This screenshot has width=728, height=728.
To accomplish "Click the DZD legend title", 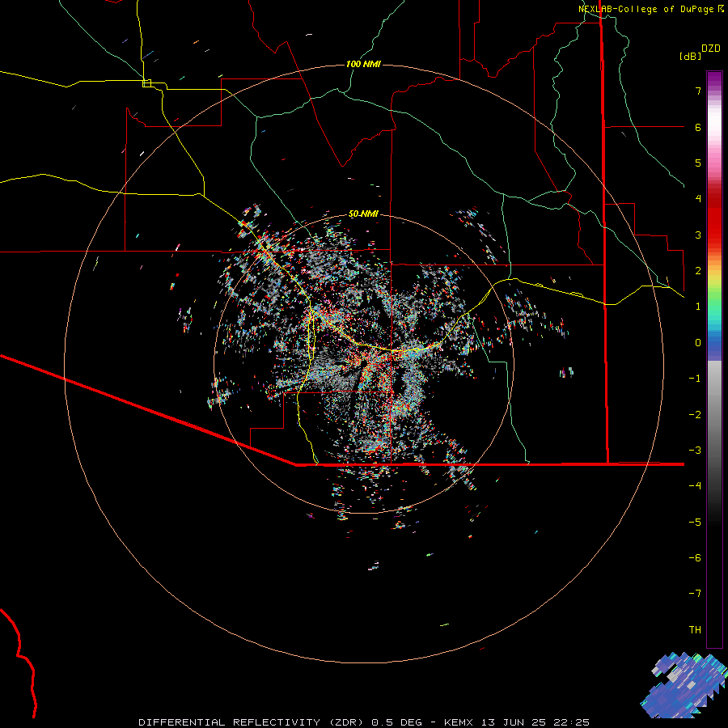I will coord(711,49).
